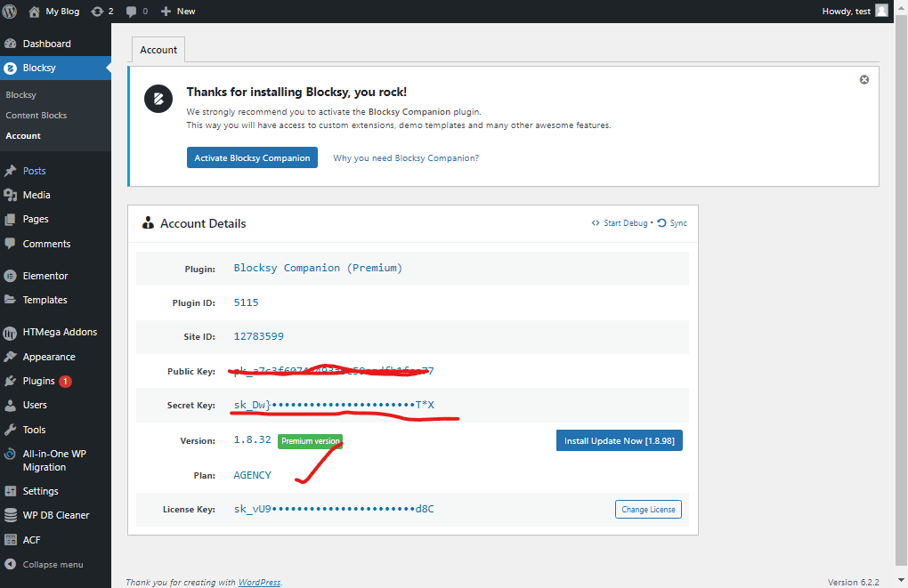
Task: Click the Collapse menu arrow icon
Action: tap(10, 564)
